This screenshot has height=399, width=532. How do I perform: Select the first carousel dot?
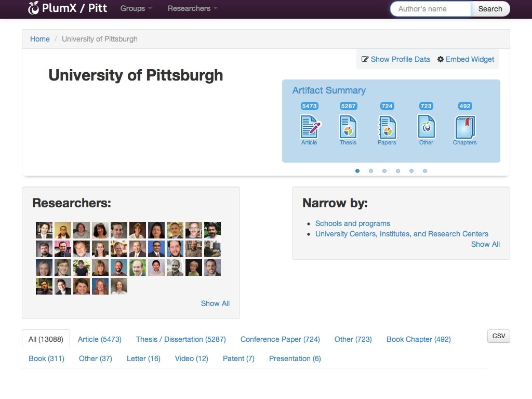coord(357,171)
